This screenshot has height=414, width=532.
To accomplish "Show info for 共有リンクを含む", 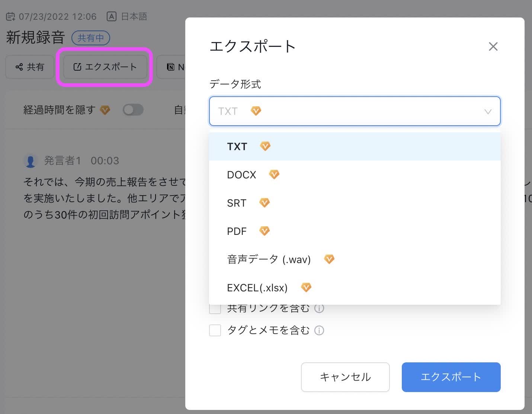I will (319, 308).
